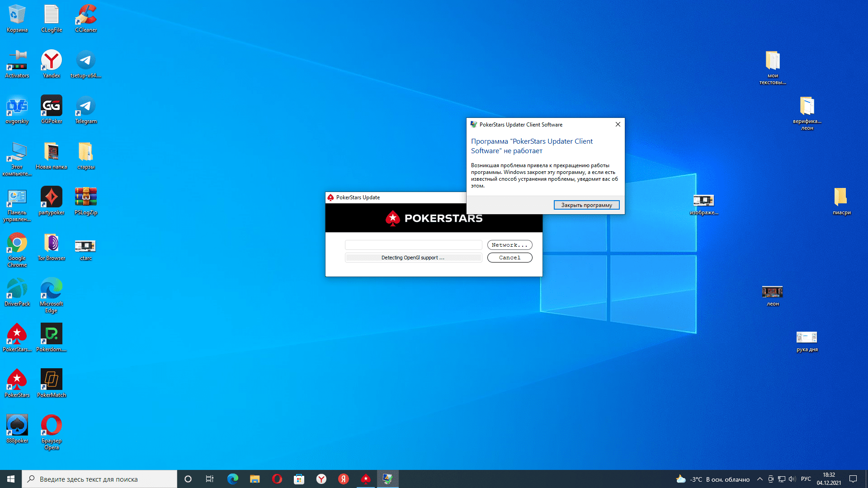The width and height of the screenshot is (868, 488).
Task: Select the Activators desktop shortcut
Action: tap(17, 65)
